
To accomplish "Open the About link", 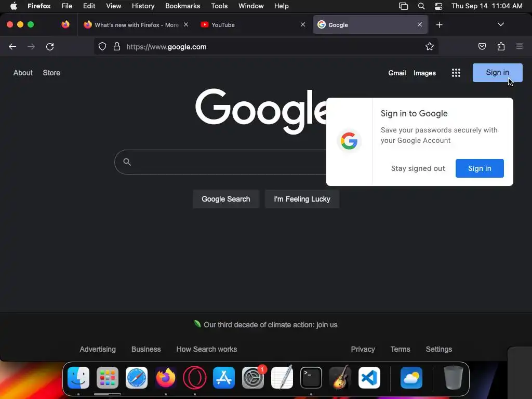I will point(23,73).
